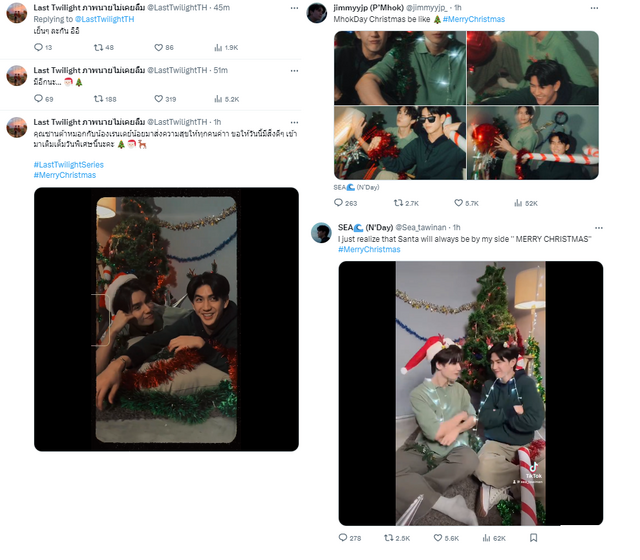Open more options on SEA tawinan tweet

598,228
